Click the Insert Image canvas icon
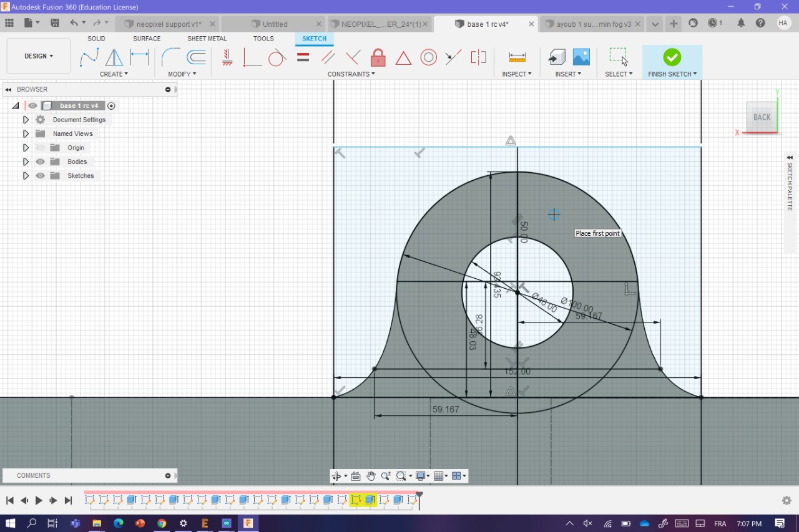 coord(581,57)
